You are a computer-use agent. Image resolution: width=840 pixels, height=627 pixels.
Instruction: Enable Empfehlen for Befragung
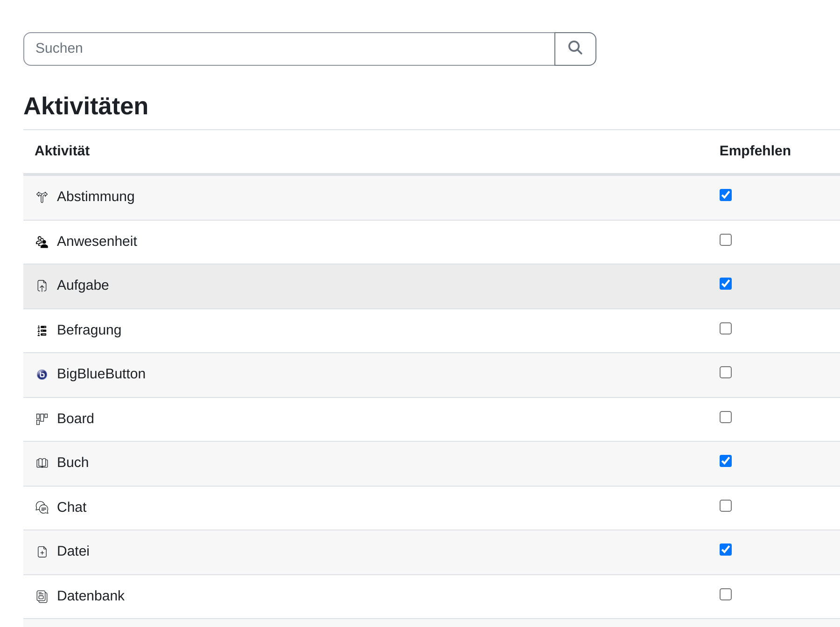(726, 328)
